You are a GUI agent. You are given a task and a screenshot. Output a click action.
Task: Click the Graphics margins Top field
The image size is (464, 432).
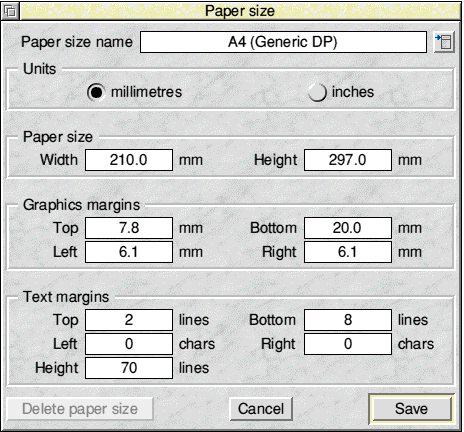[x=129, y=228]
